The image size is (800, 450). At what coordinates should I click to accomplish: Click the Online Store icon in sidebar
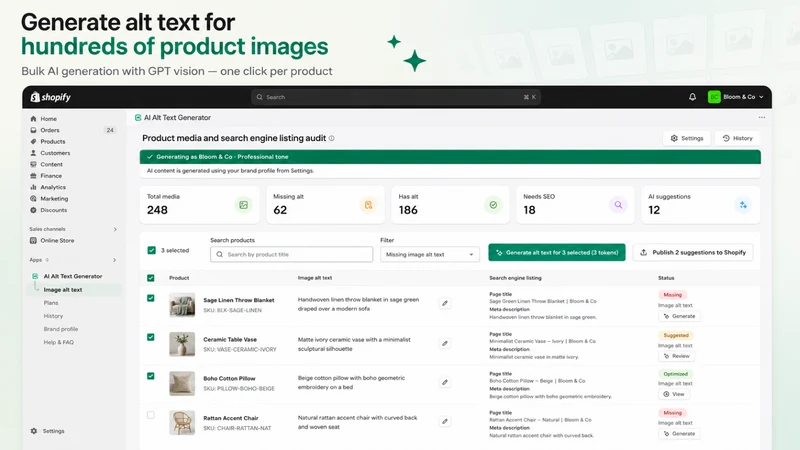coord(33,240)
